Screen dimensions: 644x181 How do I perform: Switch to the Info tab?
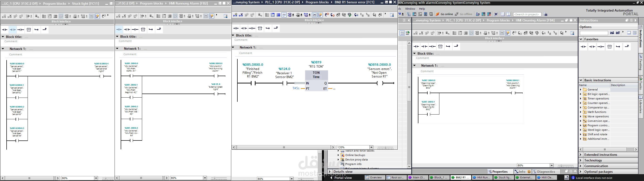coord(523,172)
